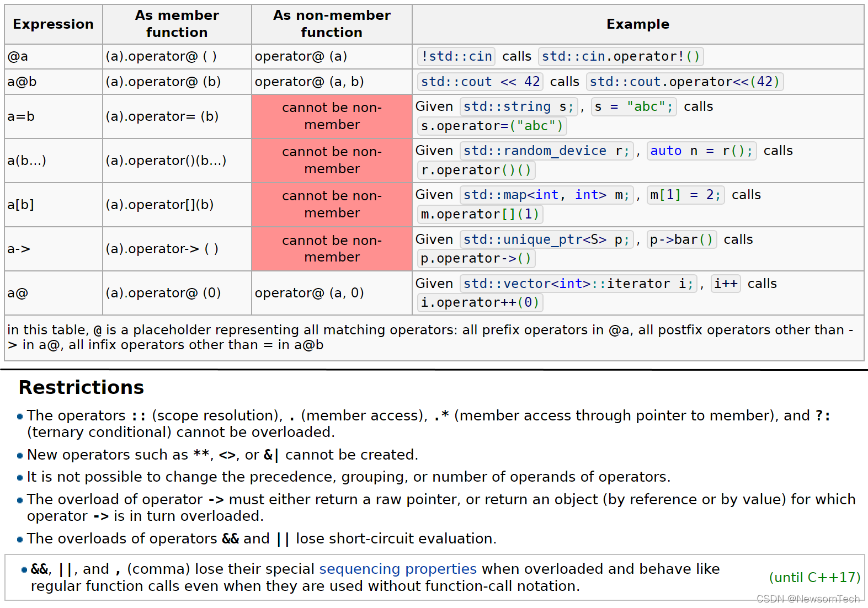Select the 'As non-member function' column header
This screenshot has height=608, width=868.
point(332,24)
